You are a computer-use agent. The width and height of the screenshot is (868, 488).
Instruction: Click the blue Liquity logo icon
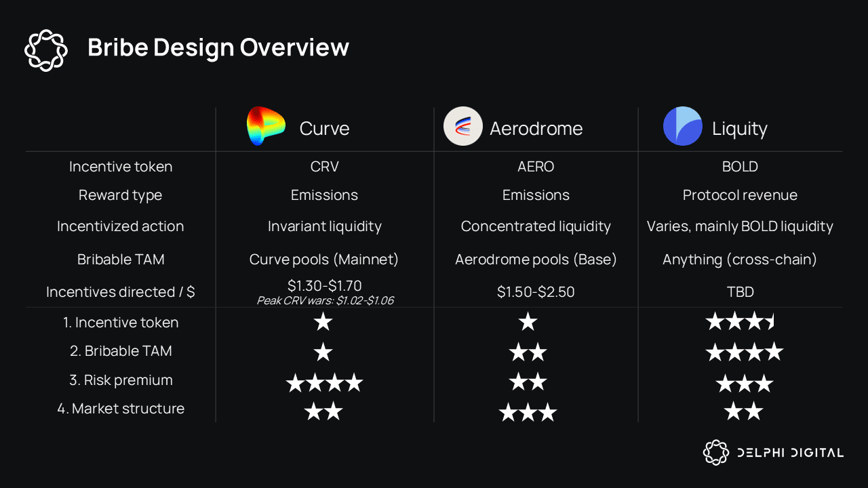683,126
